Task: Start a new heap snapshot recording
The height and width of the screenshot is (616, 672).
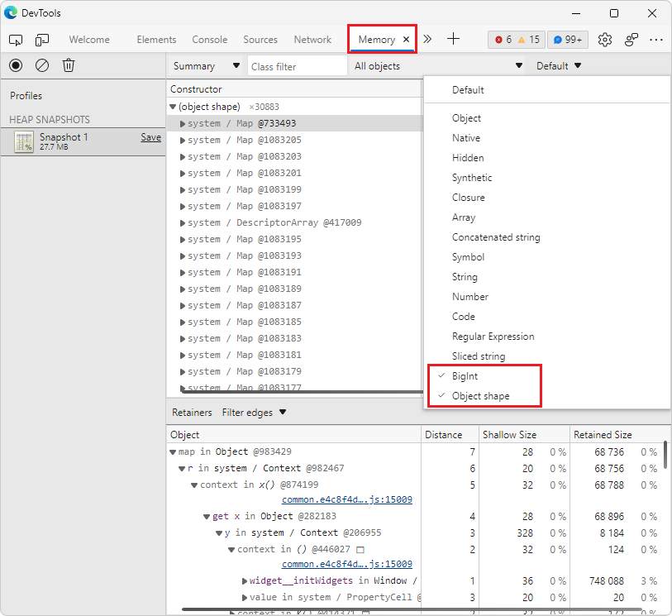Action: point(15,65)
